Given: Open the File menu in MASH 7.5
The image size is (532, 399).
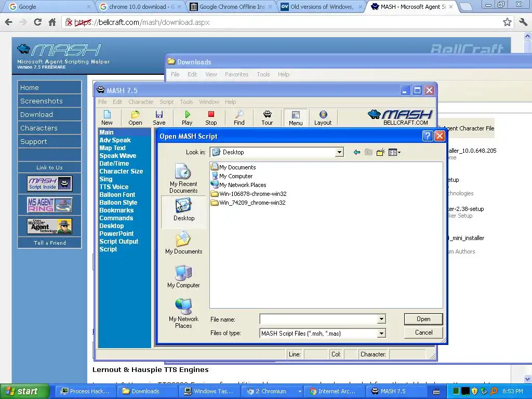Looking at the screenshot, I should [x=102, y=102].
